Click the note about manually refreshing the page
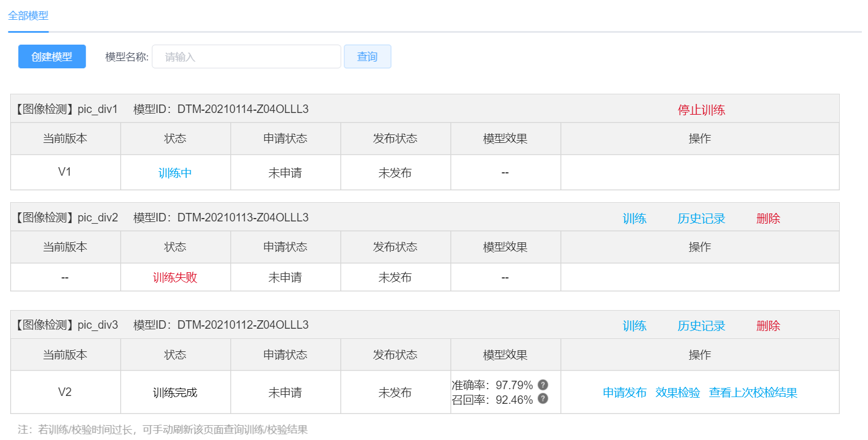 pyautogui.click(x=163, y=429)
